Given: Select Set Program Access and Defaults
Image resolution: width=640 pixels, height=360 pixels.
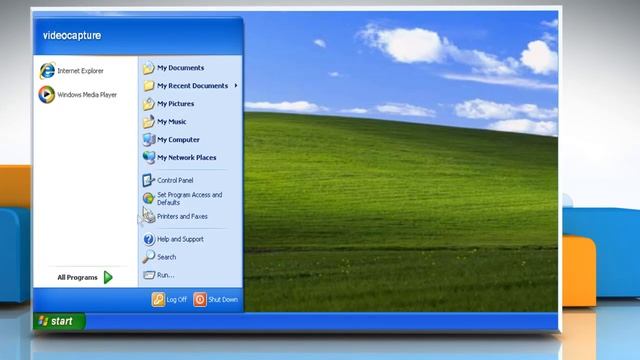Looking at the screenshot, I should tap(190, 198).
